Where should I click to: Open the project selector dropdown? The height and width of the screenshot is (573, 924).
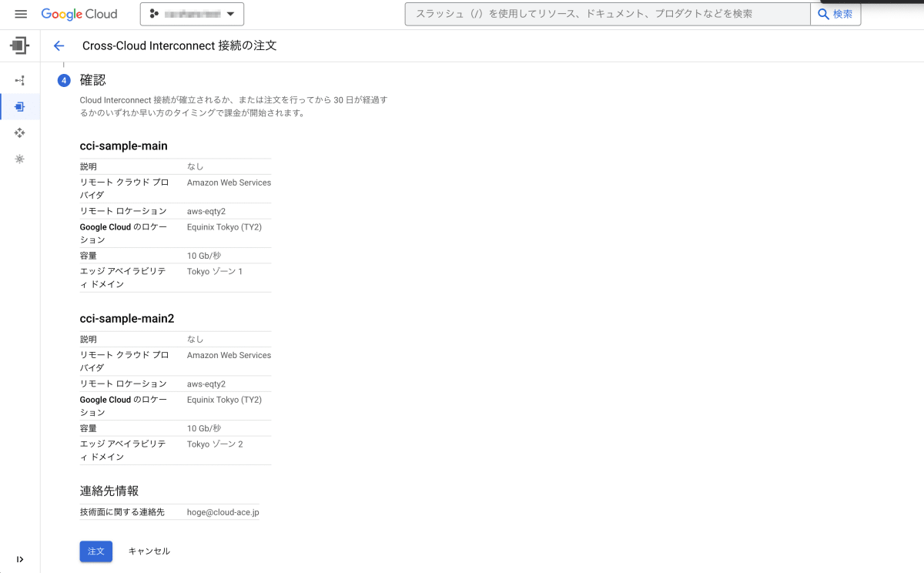tap(192, 14)
